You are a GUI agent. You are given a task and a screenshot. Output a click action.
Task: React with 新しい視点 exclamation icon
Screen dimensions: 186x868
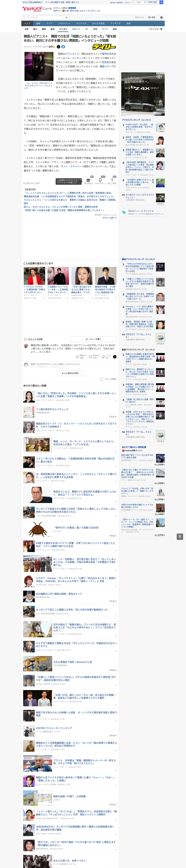click(112, 180)
